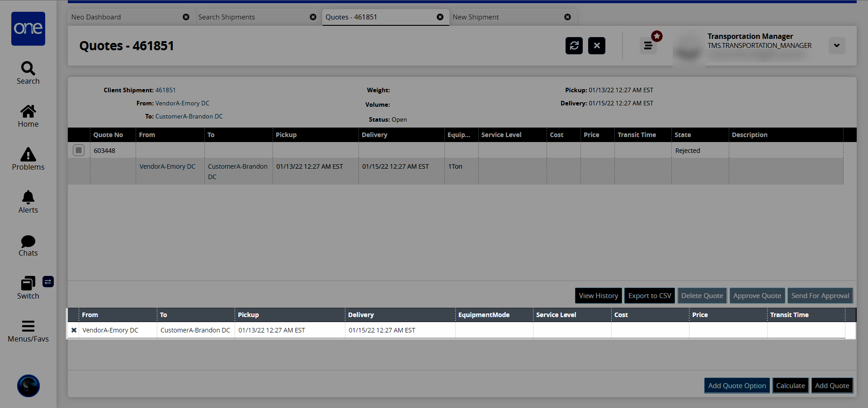Open the VendorA-Emory DC link in quote row
Image resolution: width=868 pixels, height=408 pixels.
[168, 166]
